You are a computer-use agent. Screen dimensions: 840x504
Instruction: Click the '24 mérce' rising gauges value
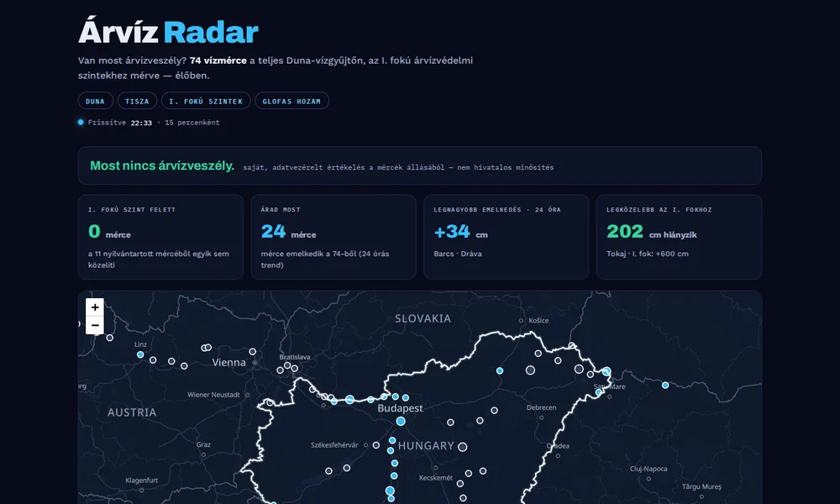point(288,232)
